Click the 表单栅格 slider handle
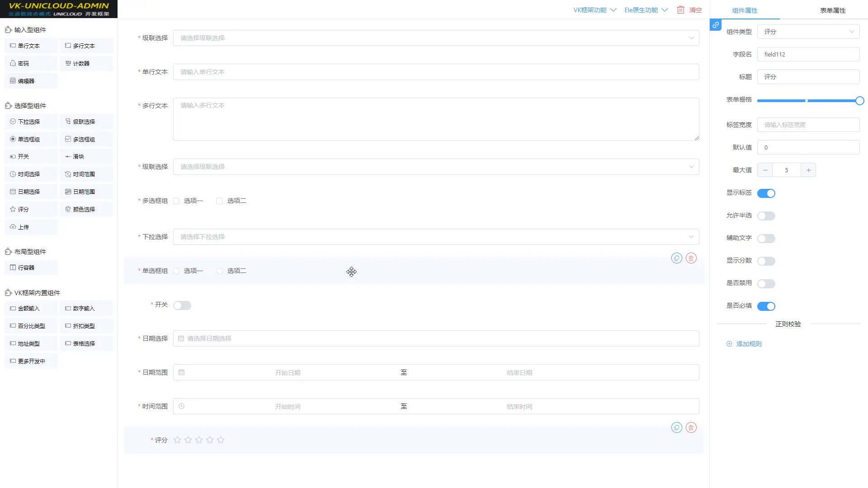 pyautogui.click(x=859, y=101)
